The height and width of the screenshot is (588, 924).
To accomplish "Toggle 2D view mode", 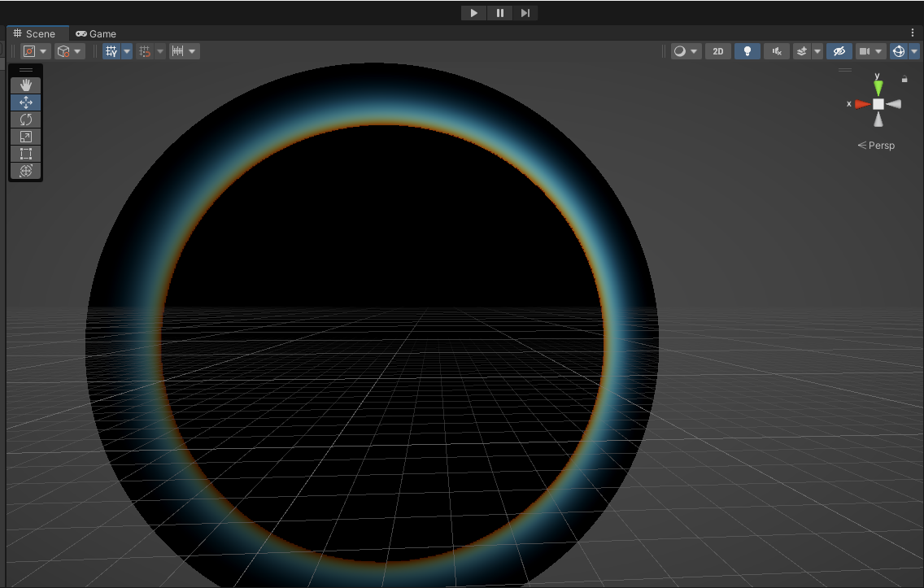I will coord(718,51).
